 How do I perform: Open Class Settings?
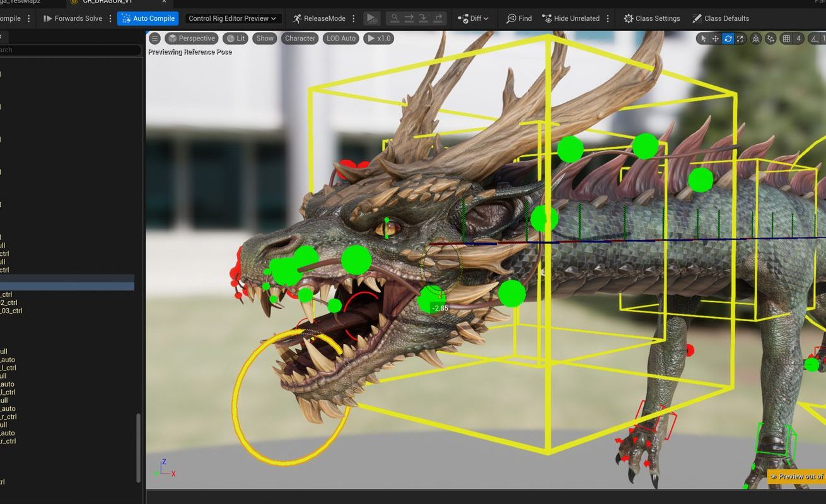tap(652, 18)
